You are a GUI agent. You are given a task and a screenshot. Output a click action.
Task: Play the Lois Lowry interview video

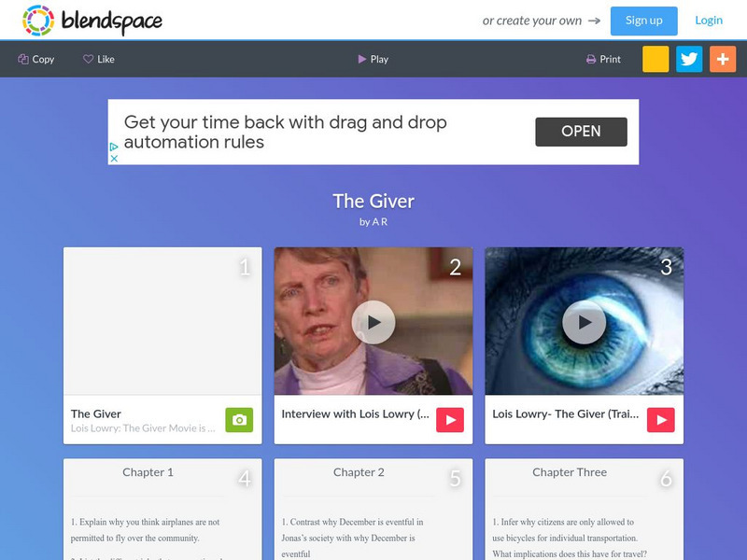point(373,322)
